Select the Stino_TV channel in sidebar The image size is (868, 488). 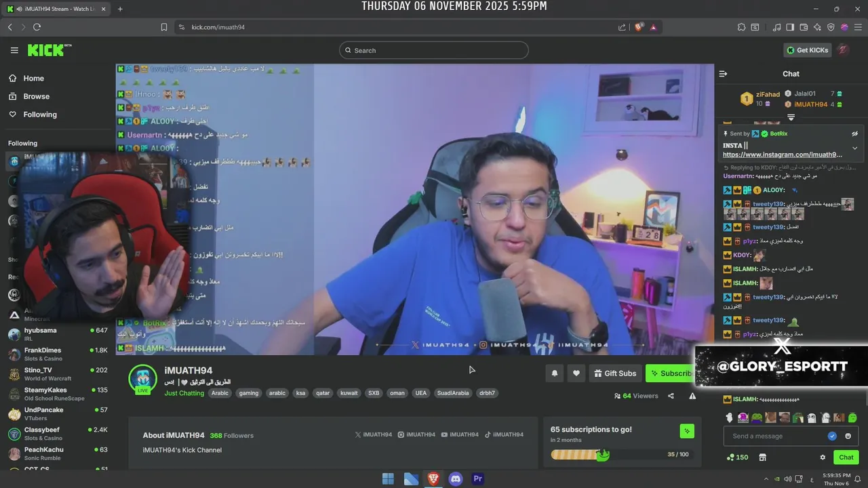coord(58,374)
